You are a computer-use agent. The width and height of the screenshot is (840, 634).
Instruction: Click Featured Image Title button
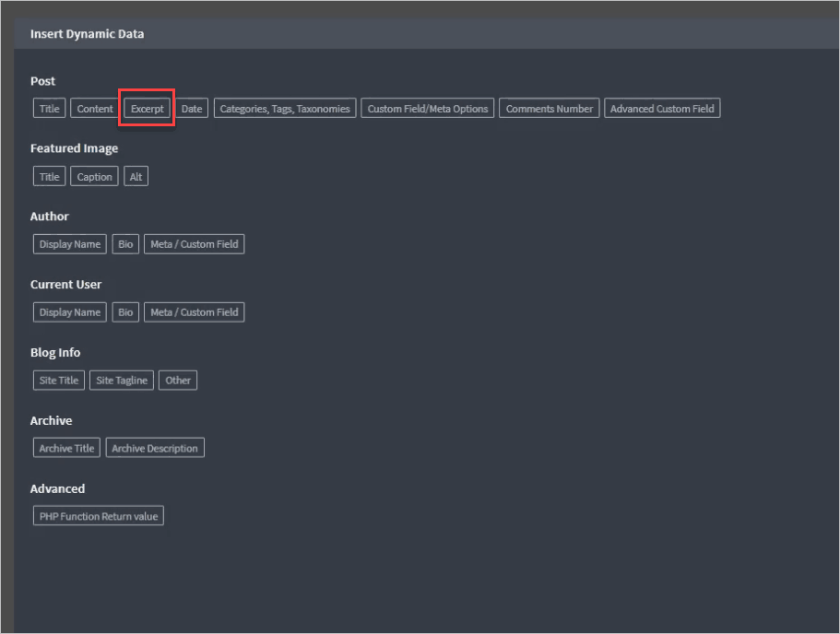[x=49, y=177]
